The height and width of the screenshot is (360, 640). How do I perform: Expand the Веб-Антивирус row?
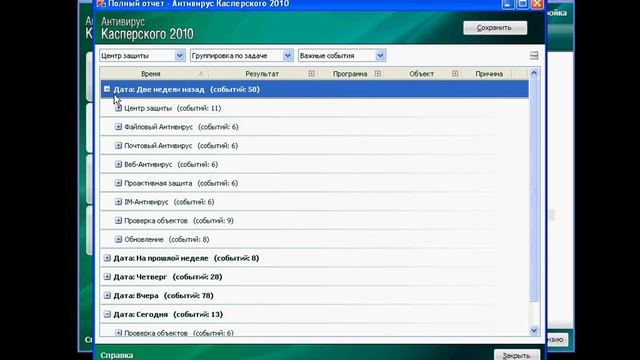point(118,164)
